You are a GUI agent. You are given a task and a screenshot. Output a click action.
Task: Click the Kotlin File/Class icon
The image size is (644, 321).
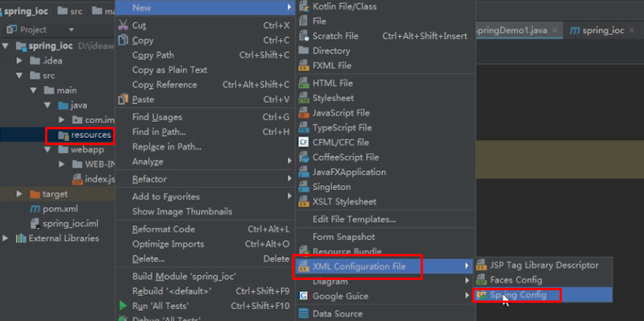[x=304, y=6]
